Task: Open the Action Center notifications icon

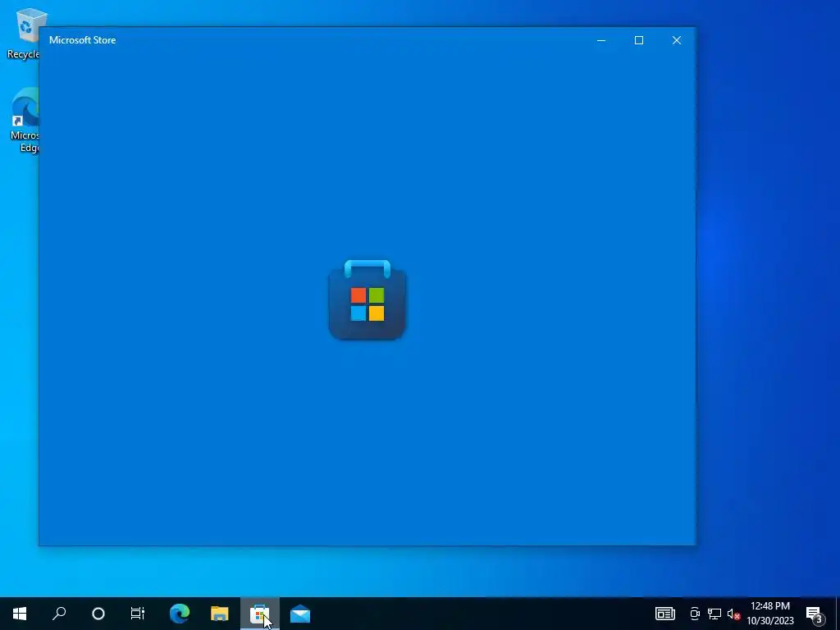Action: (x=815, y=614)
